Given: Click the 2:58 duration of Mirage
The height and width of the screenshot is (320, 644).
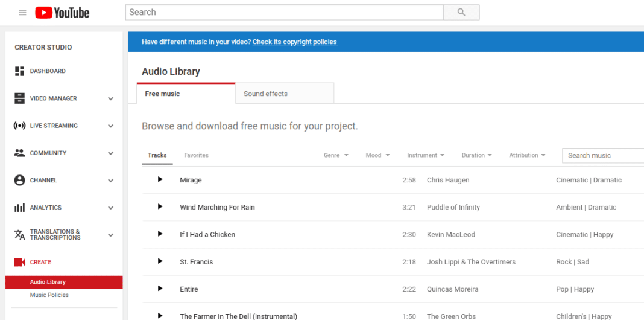Looking at the screenshot, I should [x=409, y=180].
